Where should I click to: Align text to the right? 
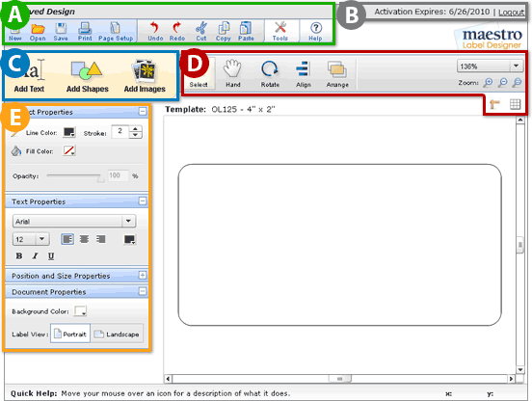pos(100,239)
